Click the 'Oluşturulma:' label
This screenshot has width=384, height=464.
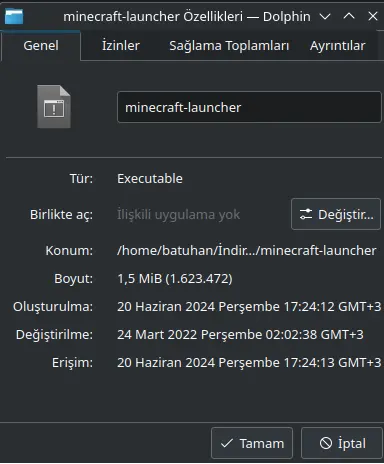pyautogui.click(x=53, y=306)
